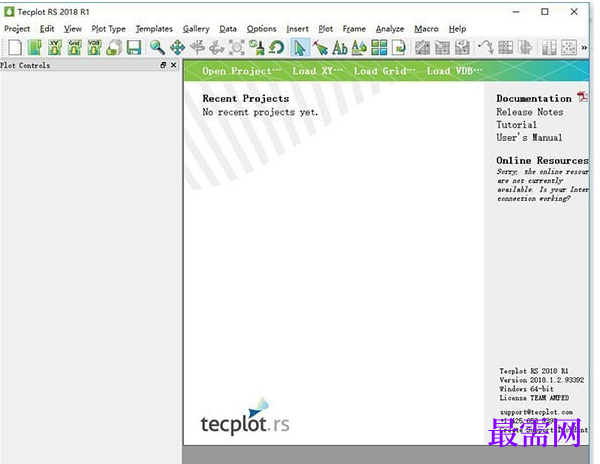Click the Save floppy disk icon
Screen dimensions: 600x464
[134, 48]
